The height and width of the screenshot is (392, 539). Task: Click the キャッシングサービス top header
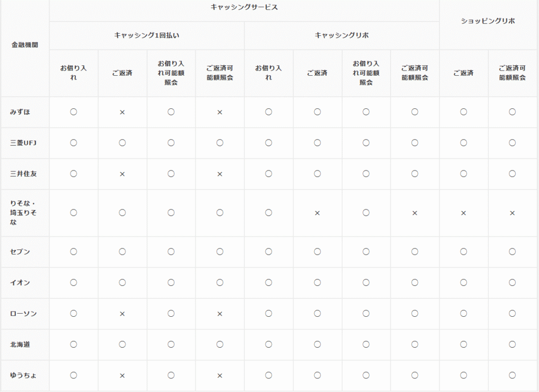(x=244, y=7)
